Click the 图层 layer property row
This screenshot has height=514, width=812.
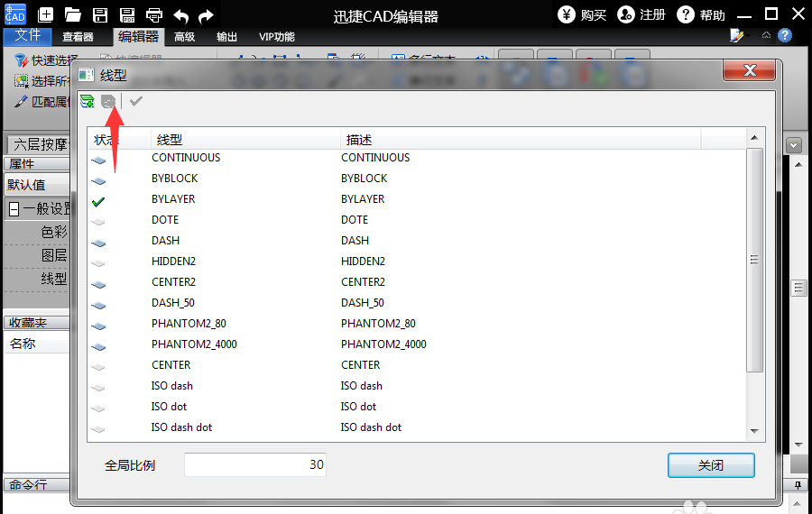(x=37, y=256)
